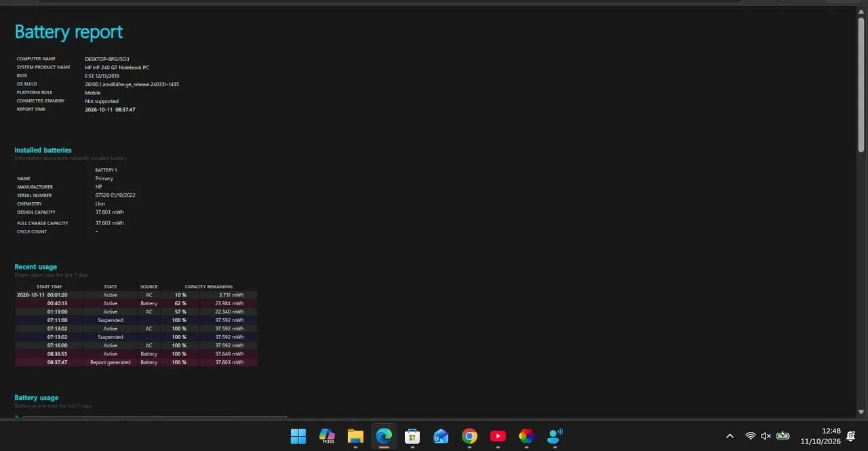Viewport: 868px width, 451px height.
Task: Open the person-with-sound-waves taskbar app
Action: [x=555, y=436]
